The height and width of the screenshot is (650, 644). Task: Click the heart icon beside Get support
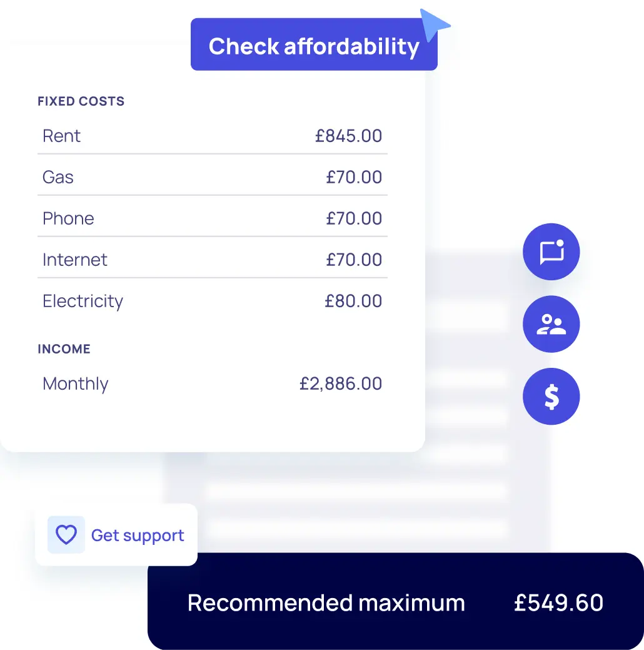click(66, 534)
